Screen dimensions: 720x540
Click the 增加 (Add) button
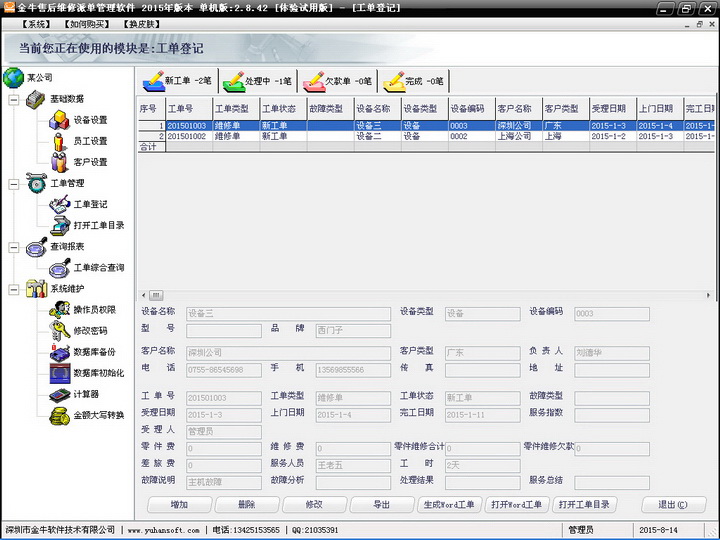click(x=178, y=505)
